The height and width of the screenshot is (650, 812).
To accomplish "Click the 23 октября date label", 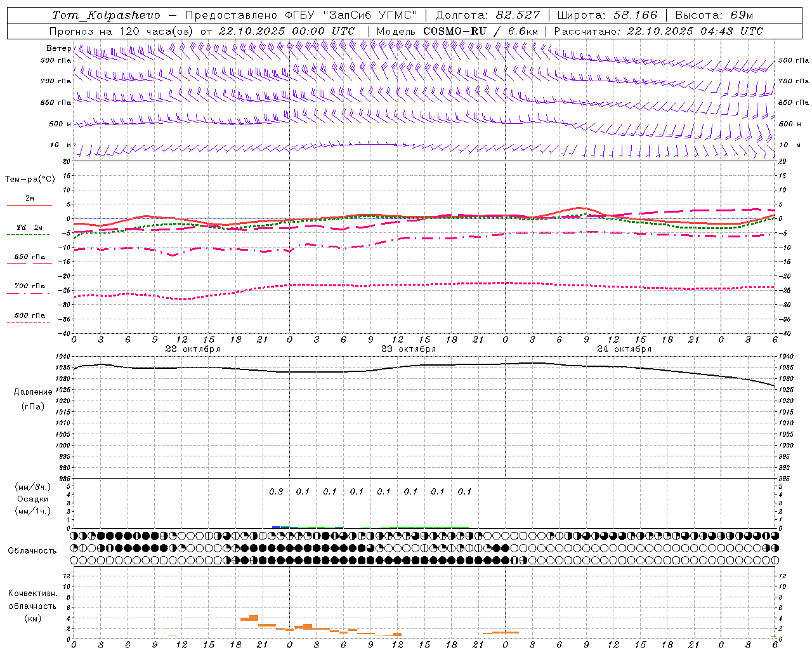I will pyautogui.click(x=409, y=349).
